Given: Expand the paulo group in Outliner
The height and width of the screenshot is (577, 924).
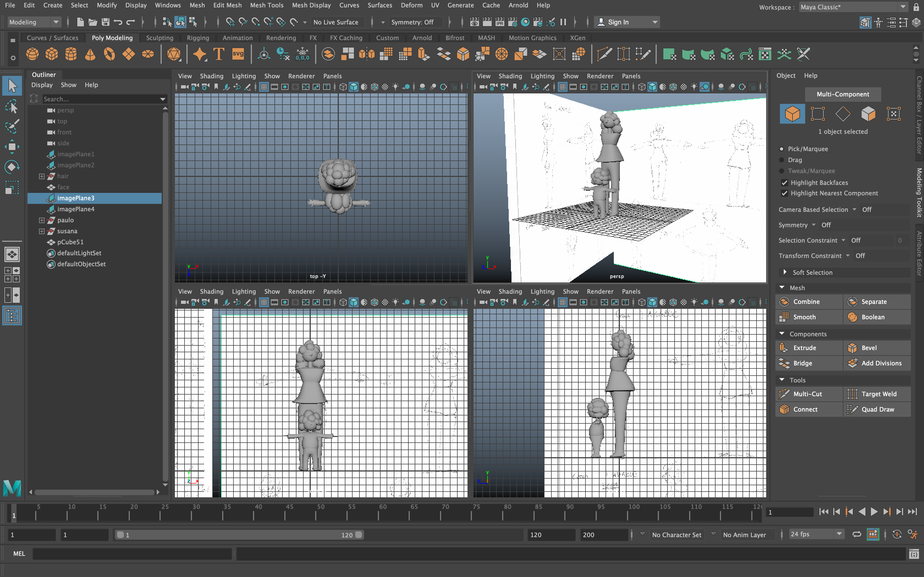Looking at the screenshot, I should click(42, 220).
